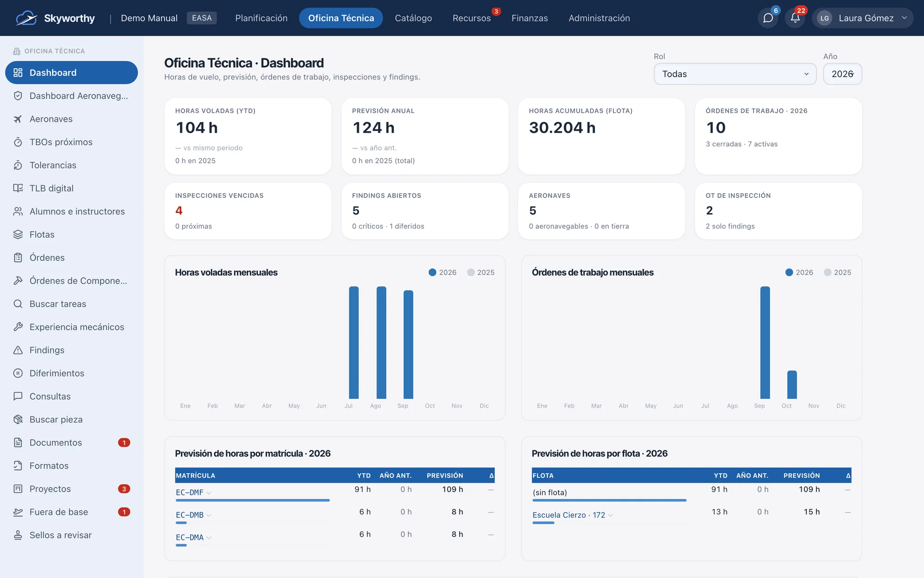Open the Recursos tab
The height and width of the screenshot is (578, 924).
pos(472,18)
